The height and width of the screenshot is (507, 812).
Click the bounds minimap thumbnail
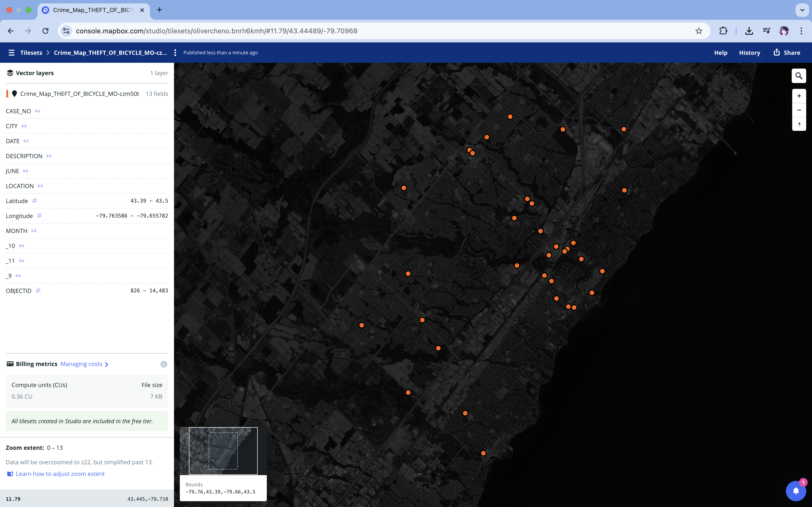pyautogui.click(x=223, y=451)
